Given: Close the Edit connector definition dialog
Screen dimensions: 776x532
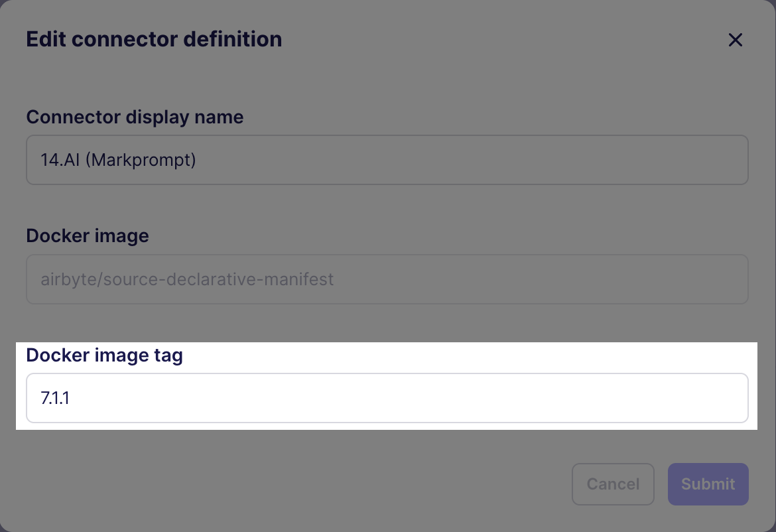Looking at the screenshot, I should tap(735, 40).
